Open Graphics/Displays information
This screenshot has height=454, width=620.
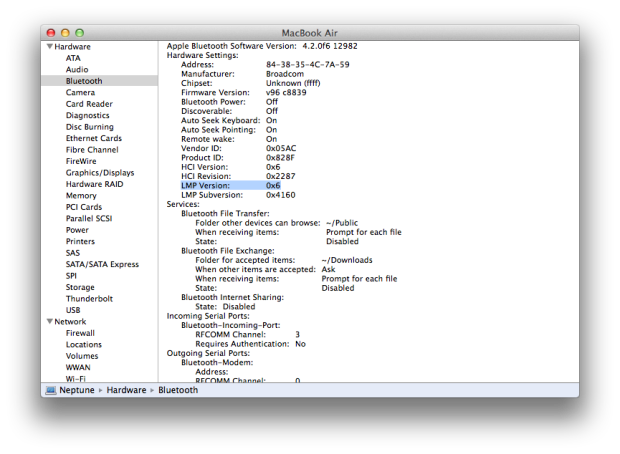tap(100, 173)
